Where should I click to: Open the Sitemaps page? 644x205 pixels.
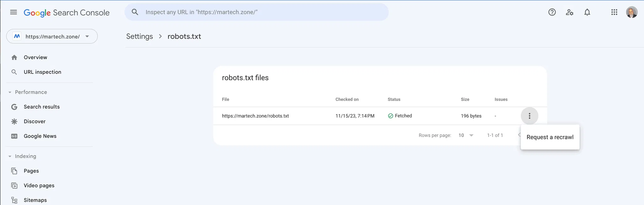point(35,200)
